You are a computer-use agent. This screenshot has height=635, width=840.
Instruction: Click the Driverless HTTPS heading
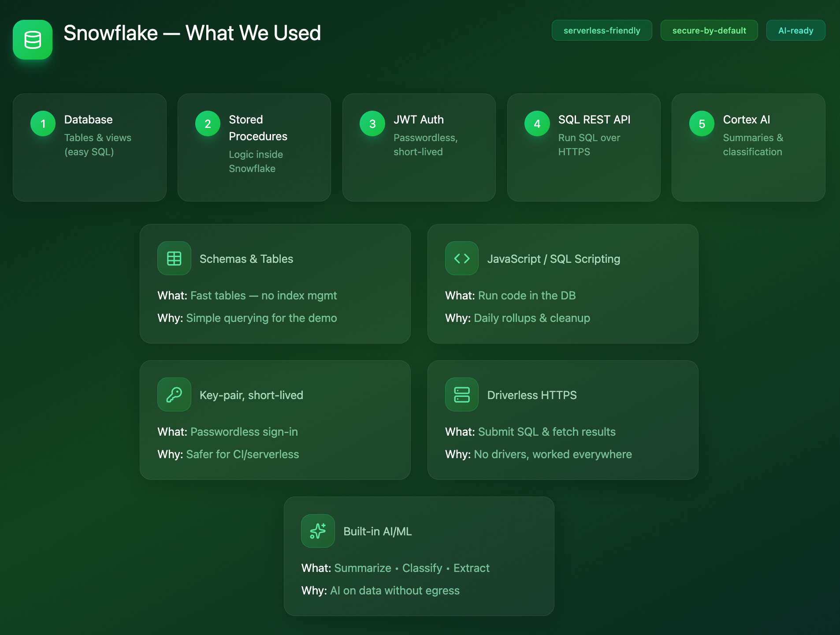click(x=532, y=395)
